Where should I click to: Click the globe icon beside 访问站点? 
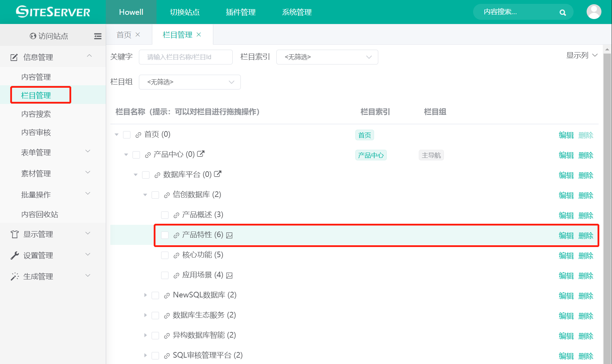point(33,36)
